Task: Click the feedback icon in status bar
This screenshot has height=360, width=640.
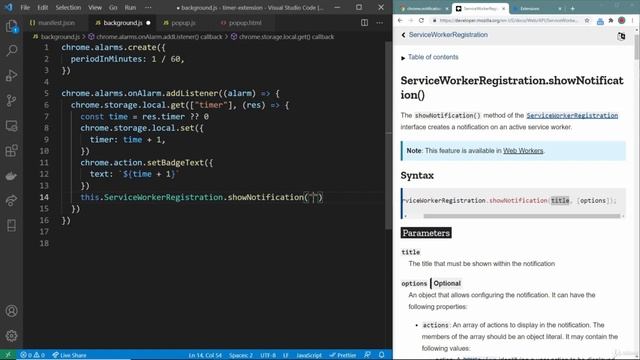Action: tap(367, 355)
